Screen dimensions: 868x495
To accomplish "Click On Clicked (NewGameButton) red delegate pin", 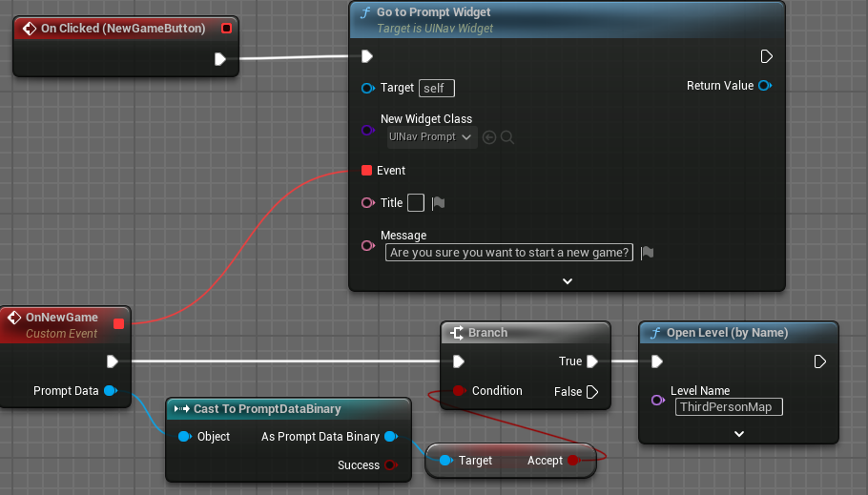I will tap(226, 29).
